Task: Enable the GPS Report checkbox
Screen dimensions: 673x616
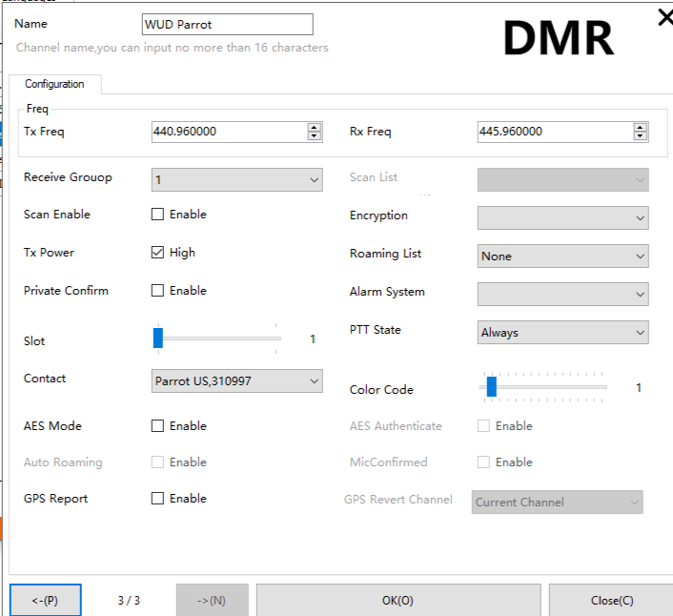Action: pyautogui.click(x=158, y=499)
